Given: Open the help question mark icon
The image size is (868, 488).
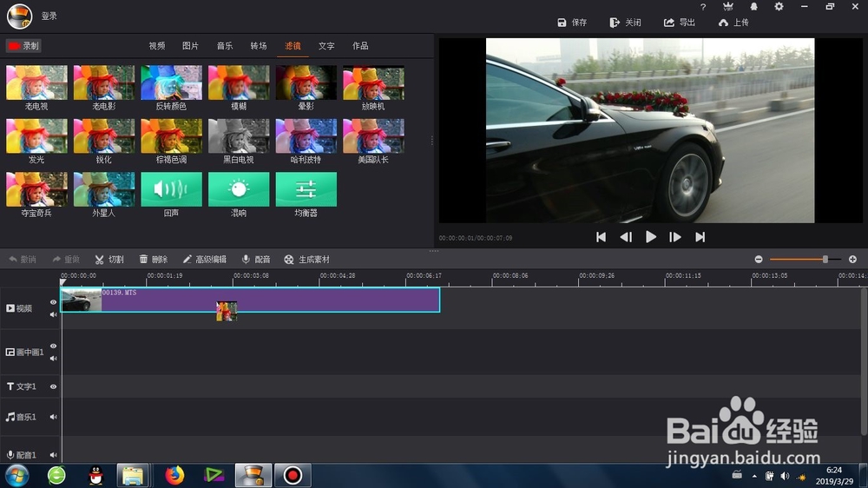Looking at the screenshot, I should tap(703, 7).
